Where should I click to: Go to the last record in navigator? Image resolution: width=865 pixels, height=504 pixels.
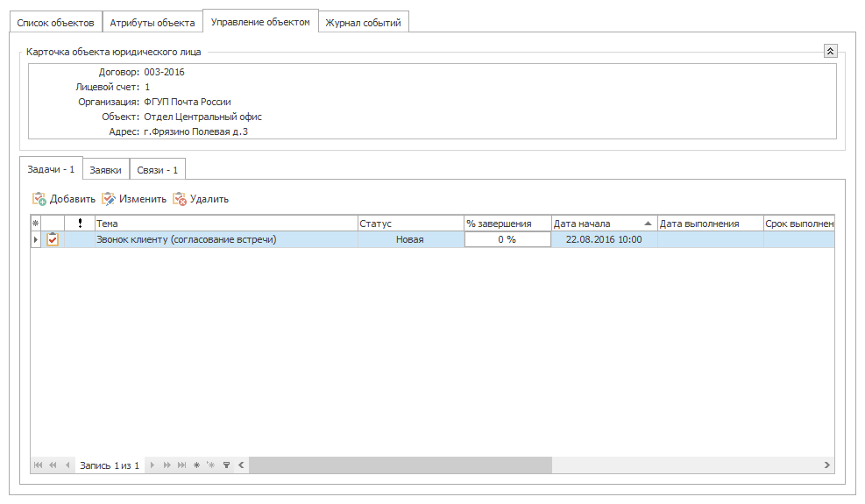point(181,465)
